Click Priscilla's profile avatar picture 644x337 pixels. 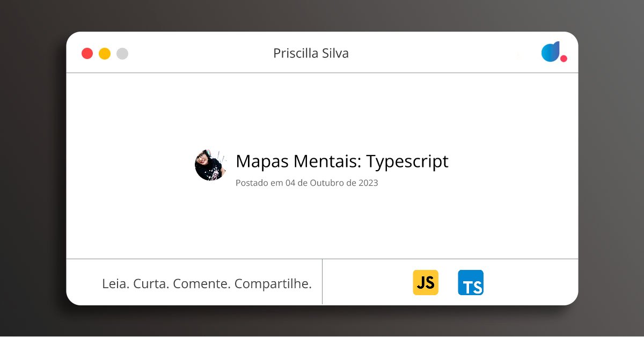pyautogui.click(x=210, y=165)
